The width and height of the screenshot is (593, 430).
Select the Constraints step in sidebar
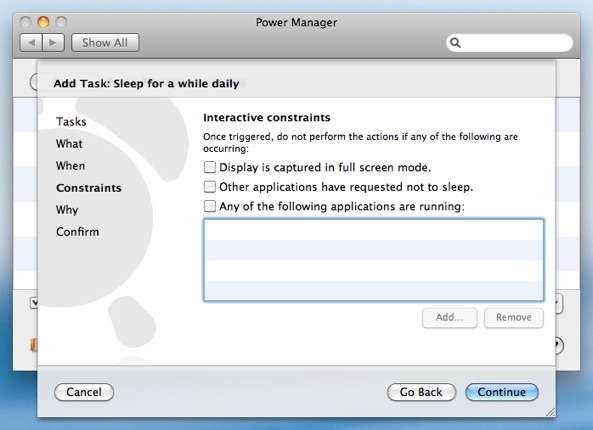tap(89, 188)
